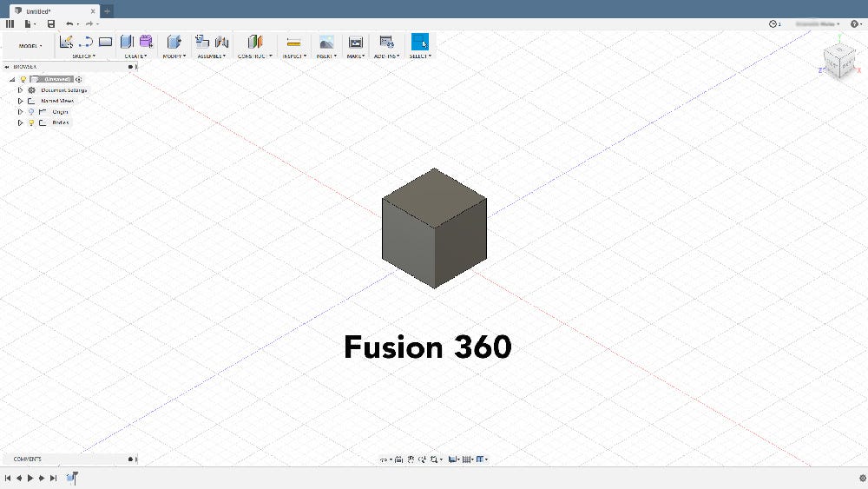The width and height of the screenshot is (868, 489).
Task: Select the Insert image tool
Action: pyautogui.click(x=326, y=42)
